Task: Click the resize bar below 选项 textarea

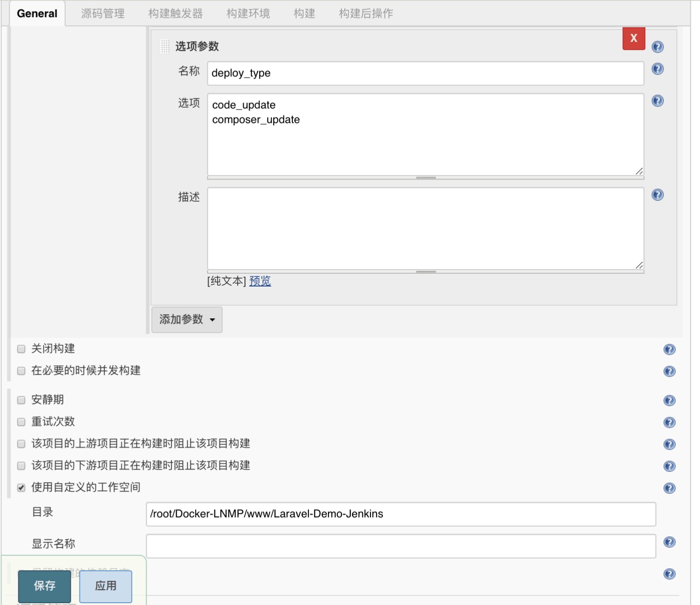Action: [425, 178]
